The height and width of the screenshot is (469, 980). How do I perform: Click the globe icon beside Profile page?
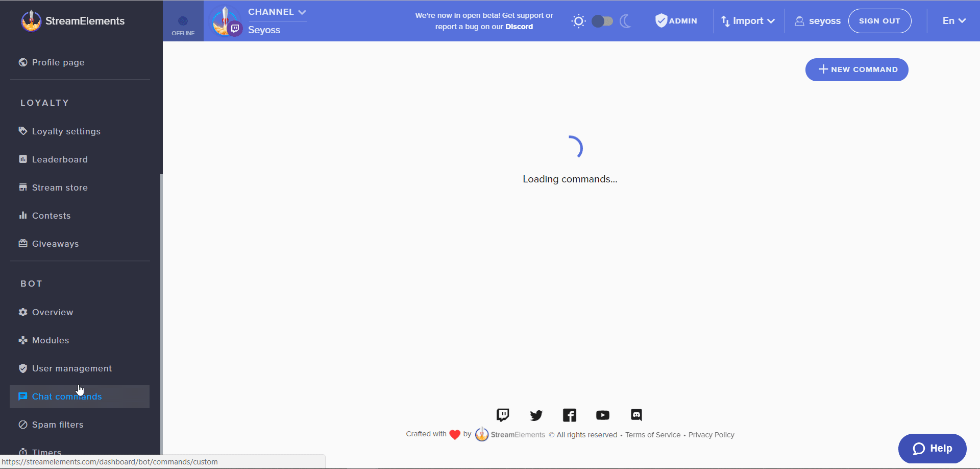click(x=23, y=62)
